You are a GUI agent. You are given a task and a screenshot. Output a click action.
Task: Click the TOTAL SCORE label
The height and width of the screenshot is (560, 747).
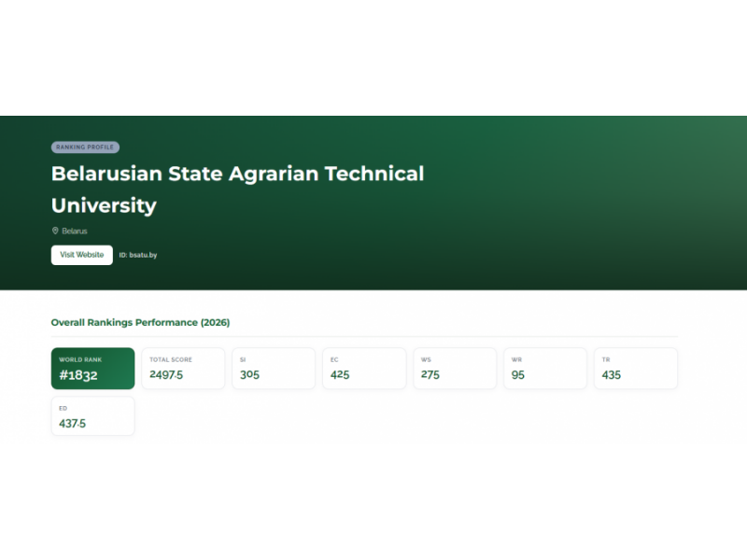tap(171, 359)
